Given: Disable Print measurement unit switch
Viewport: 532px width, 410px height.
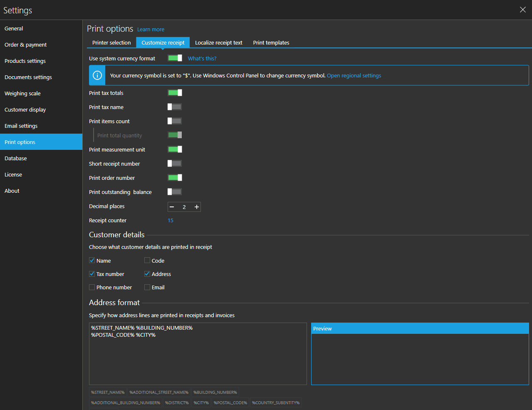Looking at the screenshot, I should (x=175, y=149).
